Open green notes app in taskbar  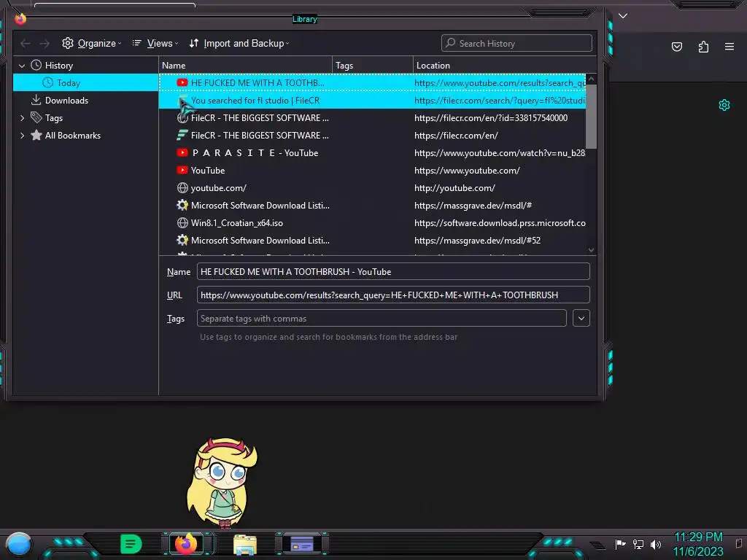(131, 544)
